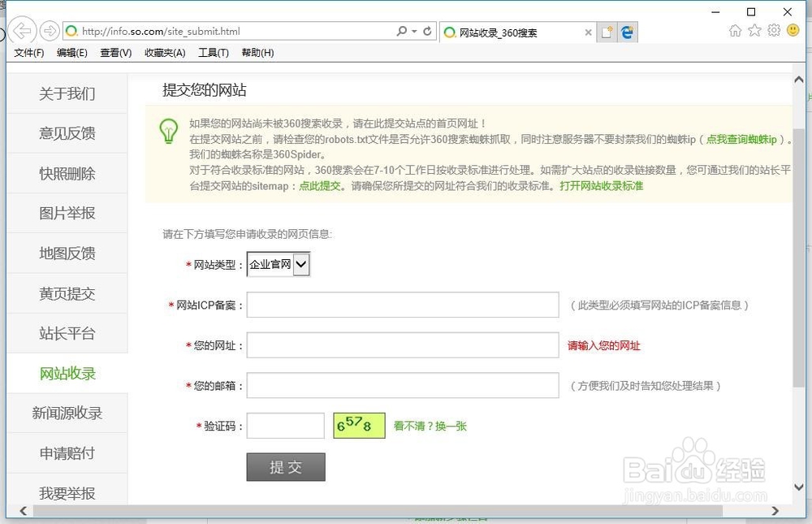This screenshot has height=524, width=812.
Task: Click the vertical scrollbar down arrow
Action: 798,487
